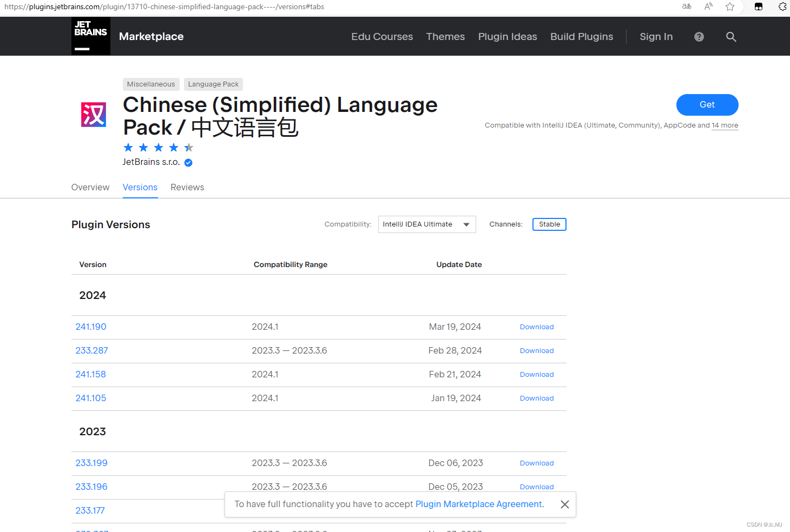The image size is (790, 532).
Task: Open version 233.287
Action: click(x=91, y=351)
